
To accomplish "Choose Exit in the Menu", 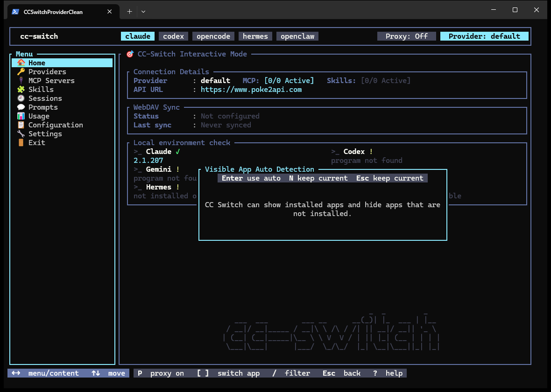I will 62,143.
